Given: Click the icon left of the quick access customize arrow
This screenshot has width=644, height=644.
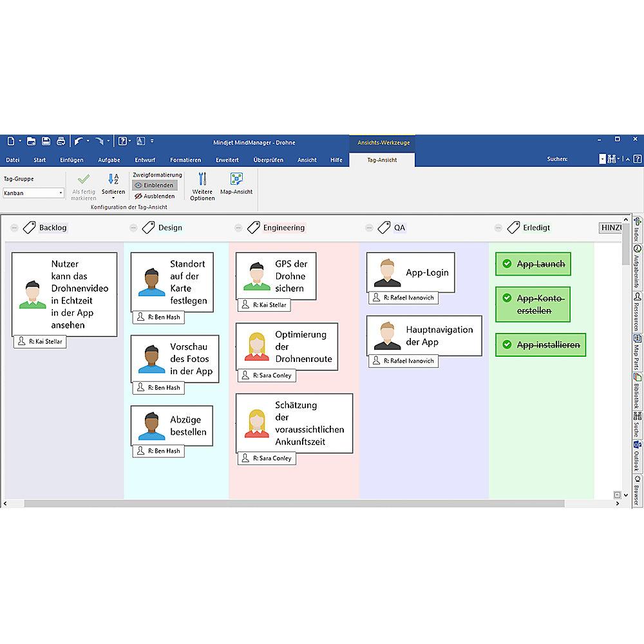Looking at the screenshot, I should click(x=140, y=141).
